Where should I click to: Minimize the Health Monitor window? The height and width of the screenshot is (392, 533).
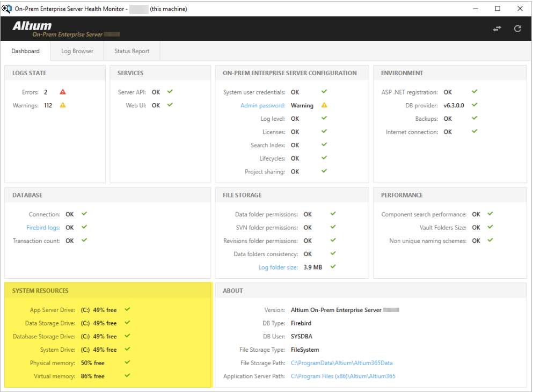[476, 9]
